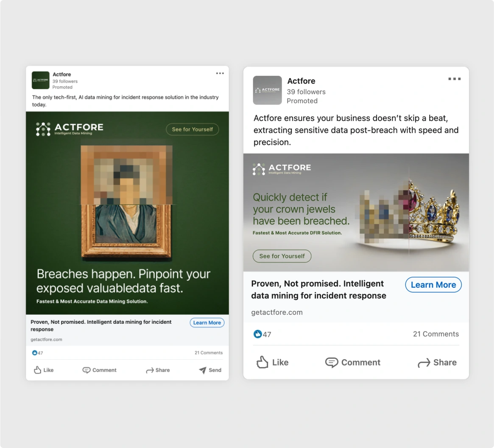Click See for Yourself on the painting ad
The width and height of the screenshot is (494, 448).
tap(192, 129)
